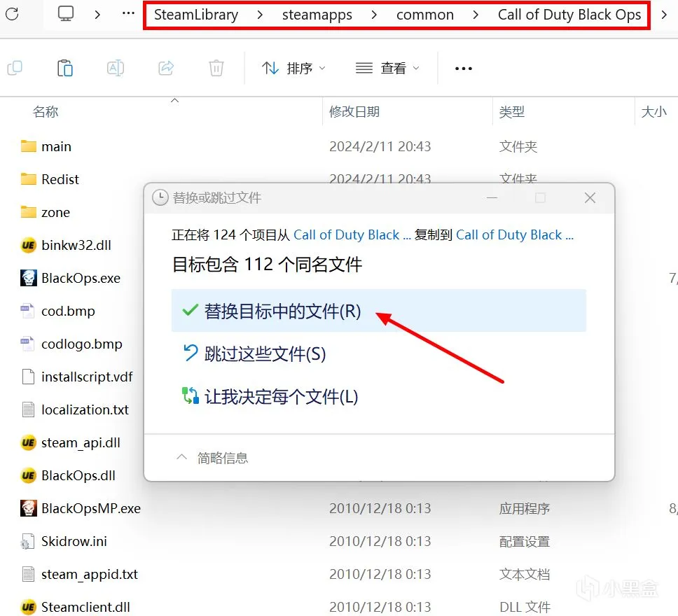The width and height of the screenshot is (678, 616).
Task: Select the steam_appid.txt file icon
Action: 28,574
